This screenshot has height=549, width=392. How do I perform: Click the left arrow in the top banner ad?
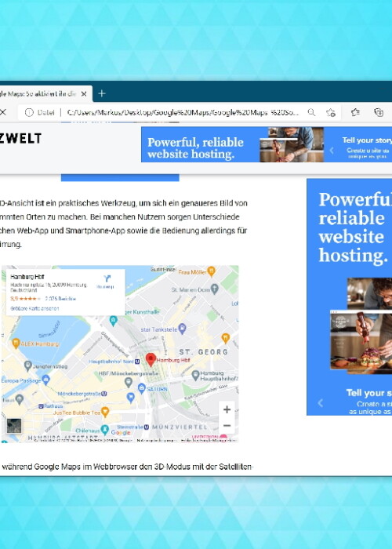click(x=332, y=151)
